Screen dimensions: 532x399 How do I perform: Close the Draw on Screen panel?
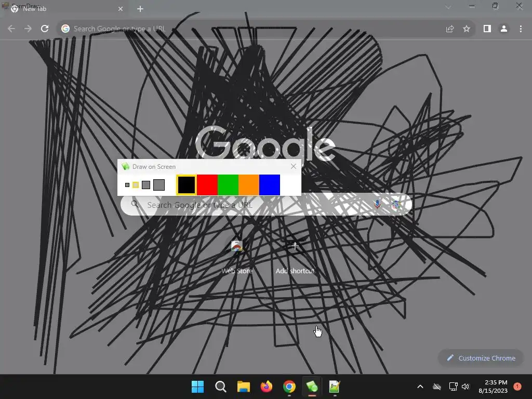(x=294, y=166)
